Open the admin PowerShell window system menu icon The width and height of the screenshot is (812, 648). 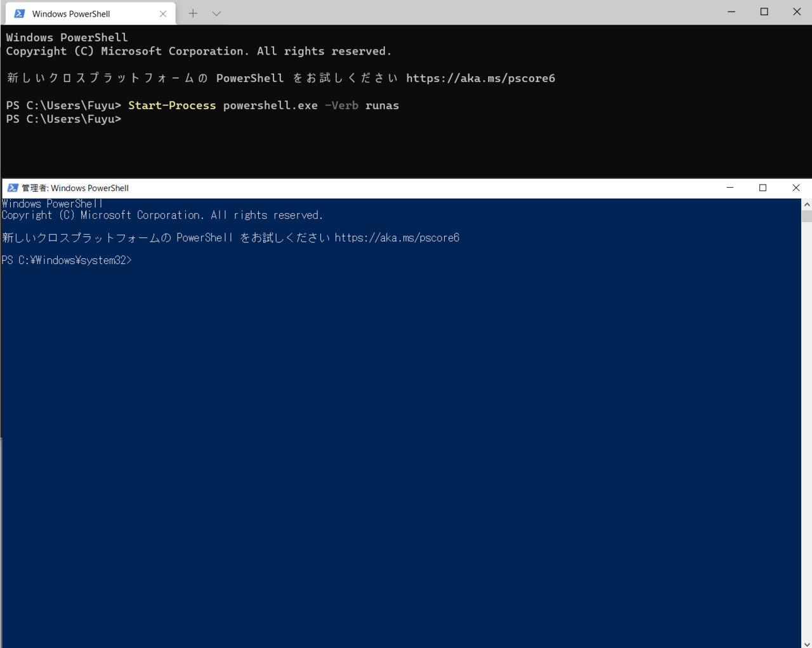point(13,188)
